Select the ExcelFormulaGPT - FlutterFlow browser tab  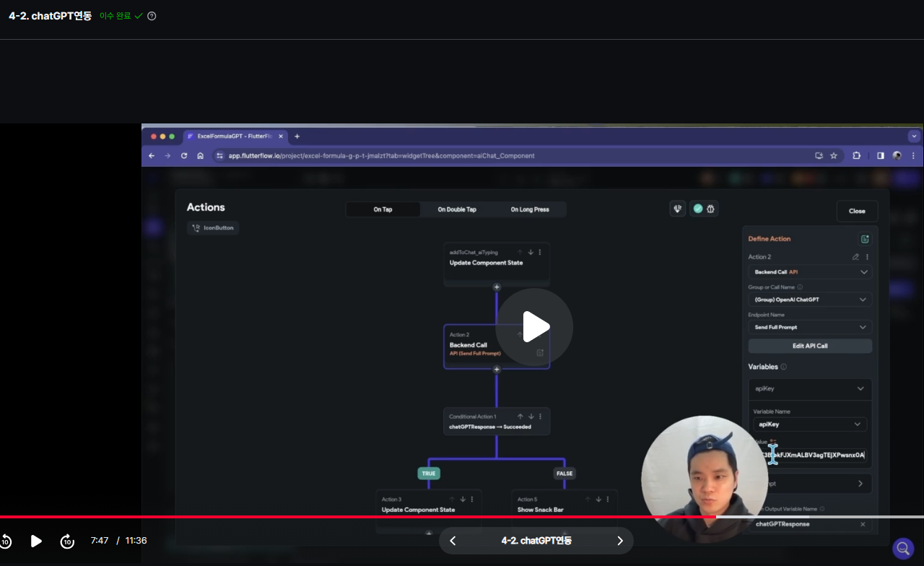235,136
